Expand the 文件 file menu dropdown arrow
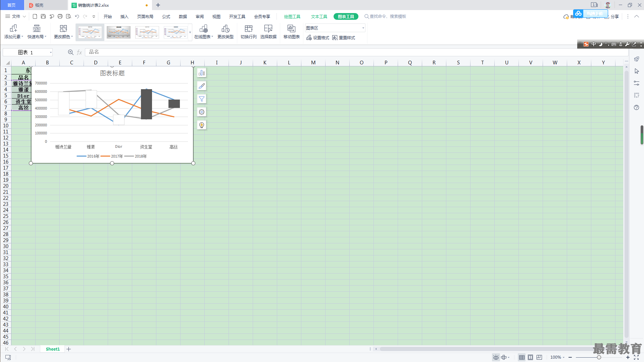Image resolution: width=644 pixels, height=362 pixels. pyautogui.click(x=24, y=16)
